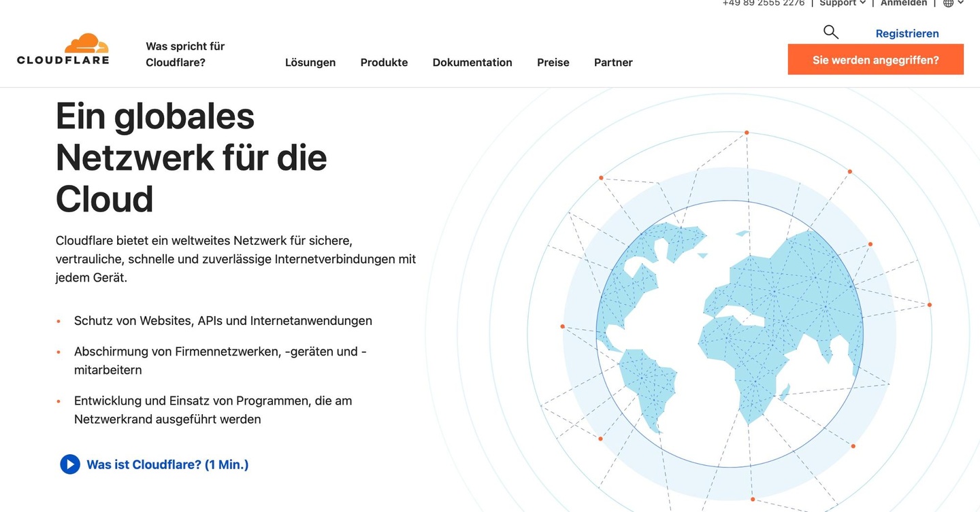Call the +49 89 2555 2276 number

[764, 3]
